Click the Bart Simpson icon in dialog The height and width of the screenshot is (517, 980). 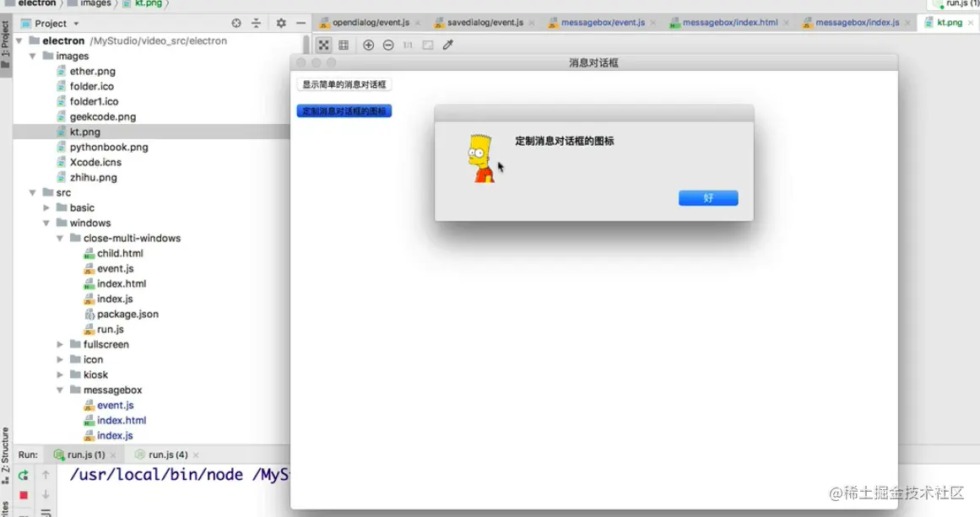pos(481,158)
